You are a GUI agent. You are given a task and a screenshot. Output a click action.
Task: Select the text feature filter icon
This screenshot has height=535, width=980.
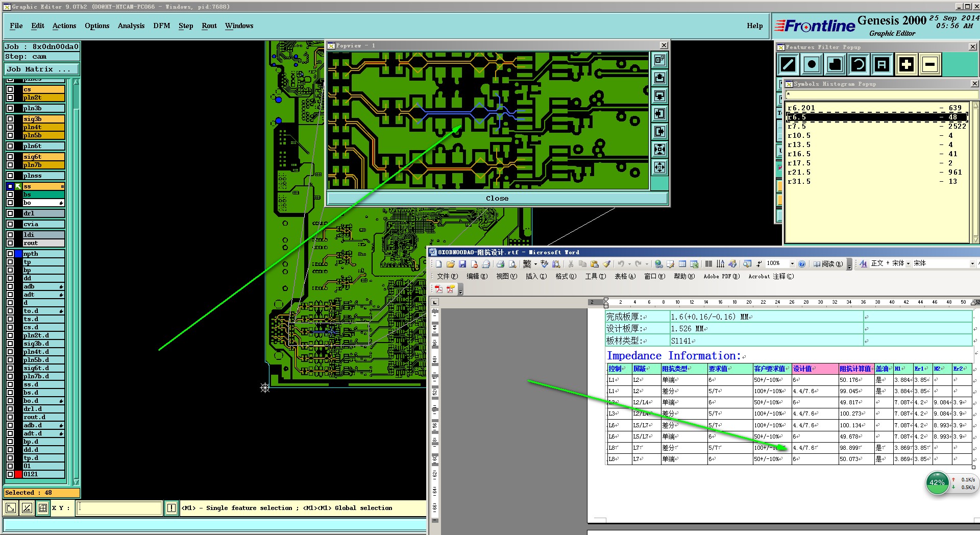click(882, 64)
